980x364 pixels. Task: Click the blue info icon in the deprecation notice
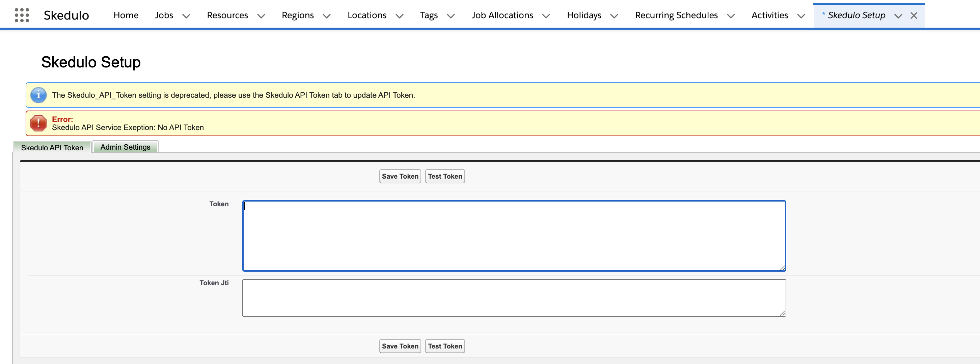38,95
